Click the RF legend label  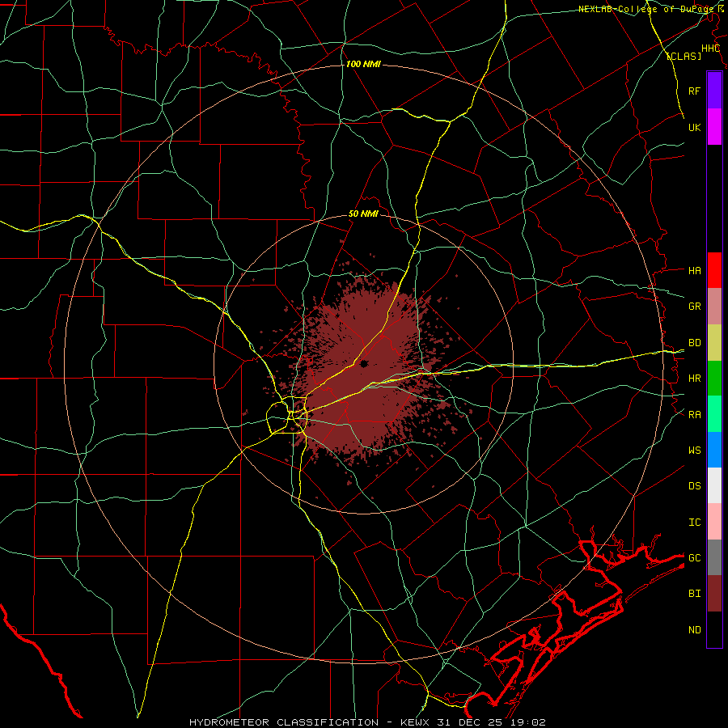tap(694, 91)
